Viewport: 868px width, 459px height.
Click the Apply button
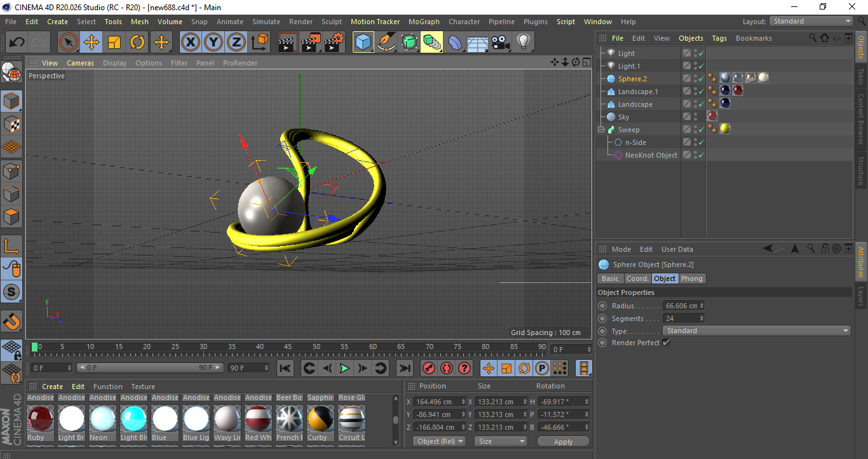(564, 441)
